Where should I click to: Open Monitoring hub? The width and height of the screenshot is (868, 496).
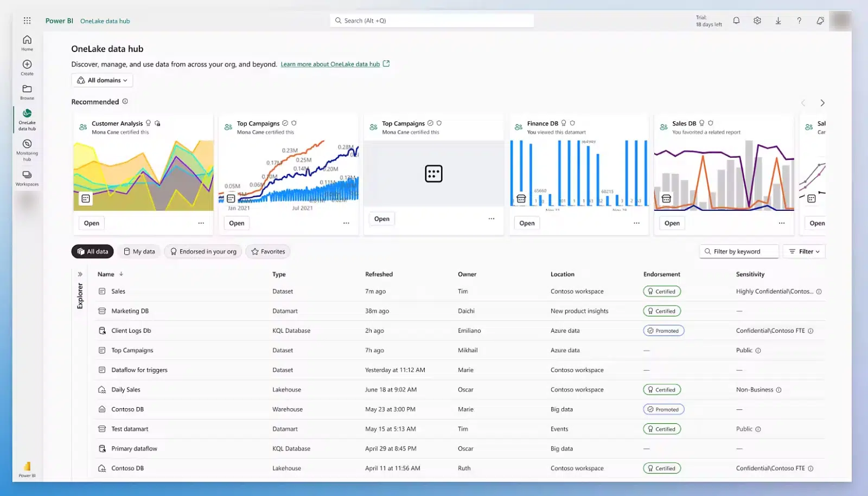tap(27, 150)
